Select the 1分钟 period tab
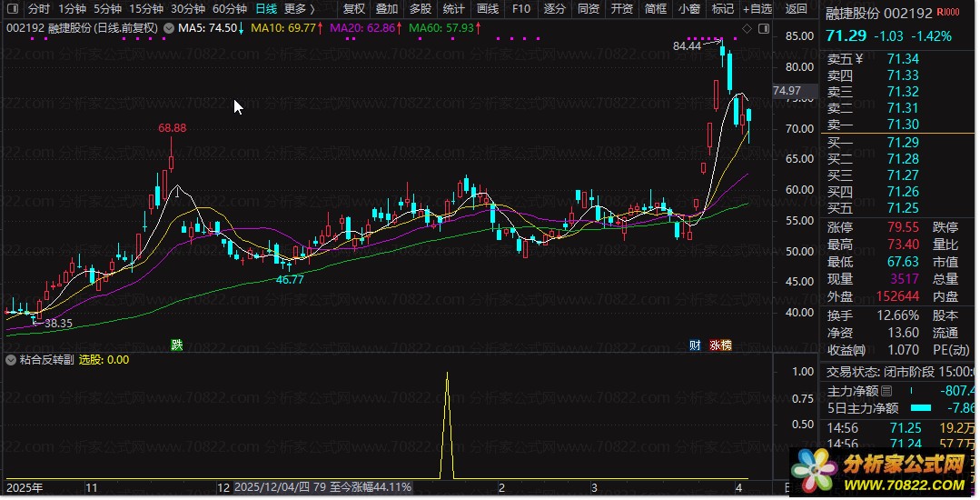The image size is (980, 500). click(x=72, y=9)
